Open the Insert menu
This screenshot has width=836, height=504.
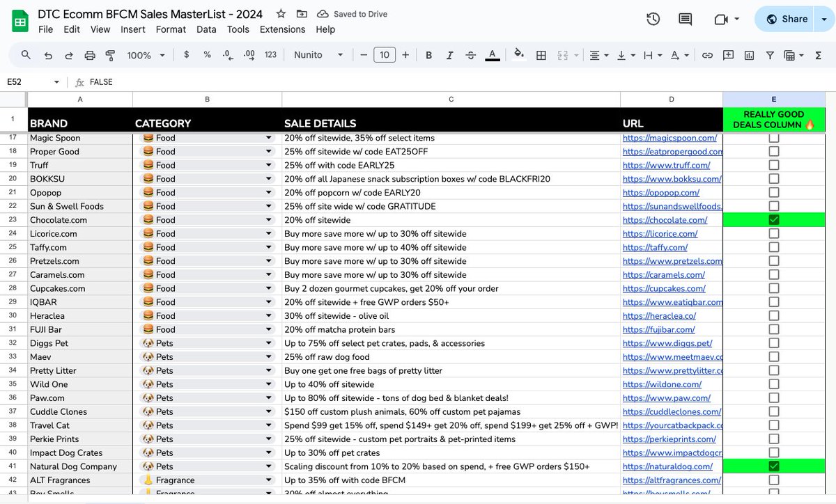point(133,29)
